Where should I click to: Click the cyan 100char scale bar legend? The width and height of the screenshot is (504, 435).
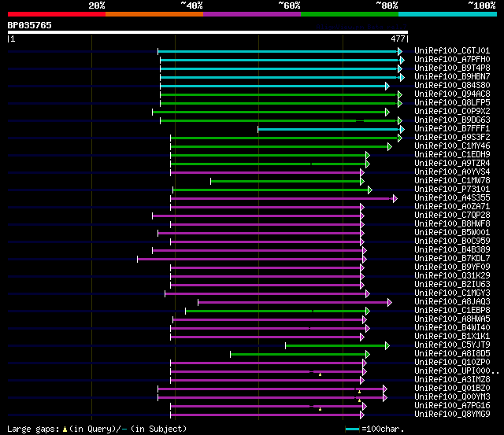(352, 429)
